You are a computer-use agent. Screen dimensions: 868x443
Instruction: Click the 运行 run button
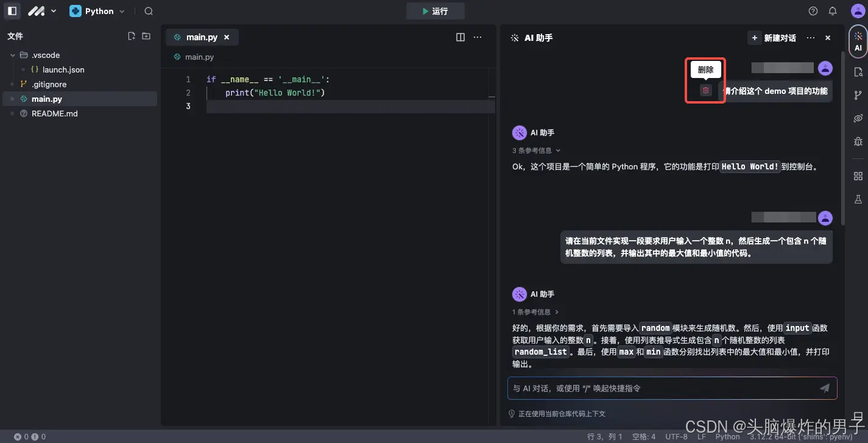coord(435,11)
